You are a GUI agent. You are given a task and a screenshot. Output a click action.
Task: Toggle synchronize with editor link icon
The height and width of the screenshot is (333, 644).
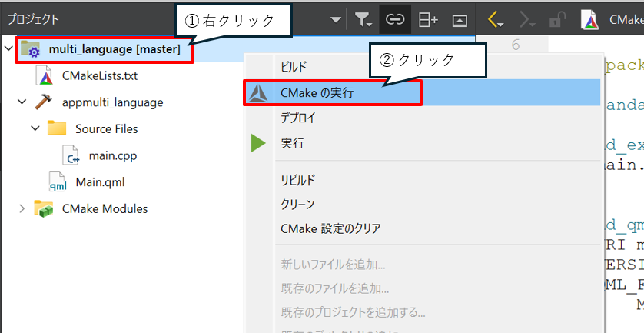395,19
